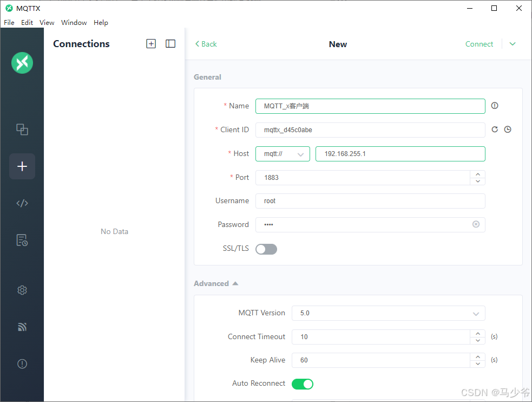The height and width of the screenshot is (402, 532).
Task: Click the MQTTX logo in the sidebar
Action: click(x=22, y=63)
